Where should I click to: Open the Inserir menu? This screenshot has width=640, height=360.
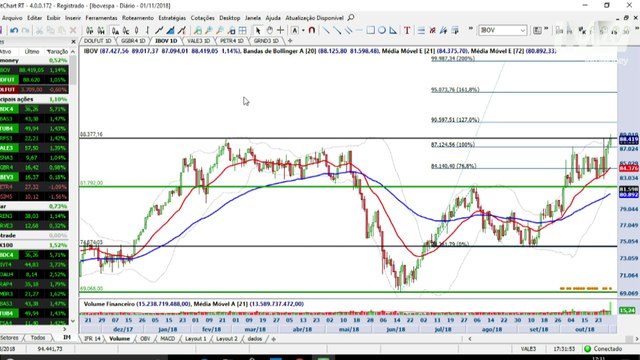73,18
